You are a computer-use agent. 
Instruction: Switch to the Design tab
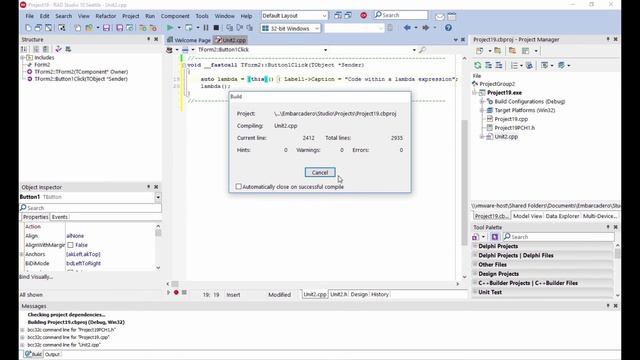coord(359,294)
